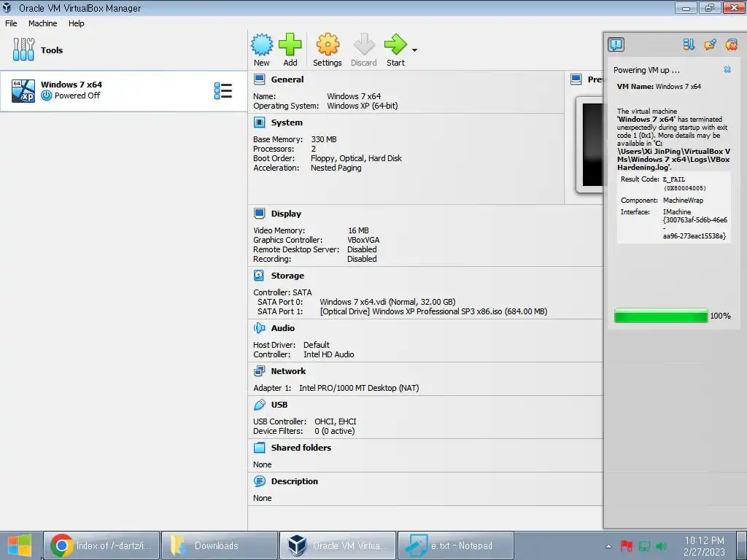Click the Shared folders section icon

tap(259, 448)
